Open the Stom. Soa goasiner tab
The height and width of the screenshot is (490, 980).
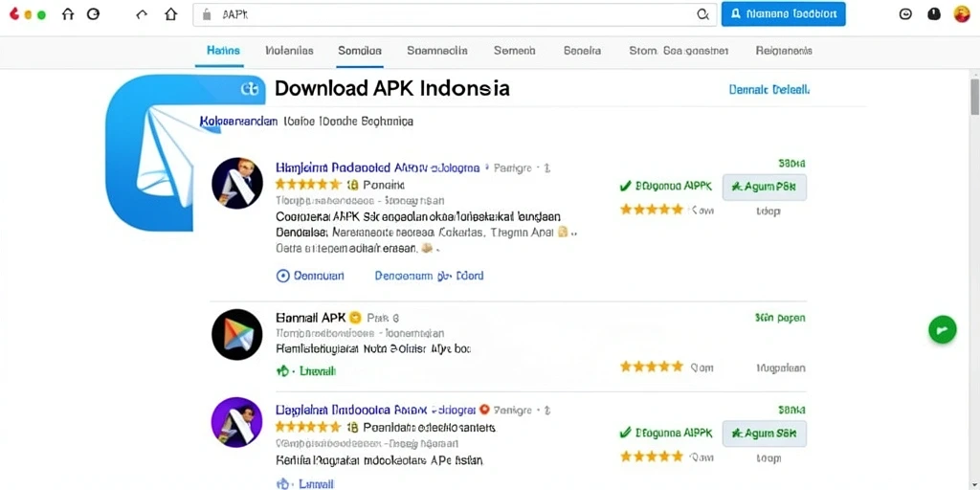(x=679, y=51)
